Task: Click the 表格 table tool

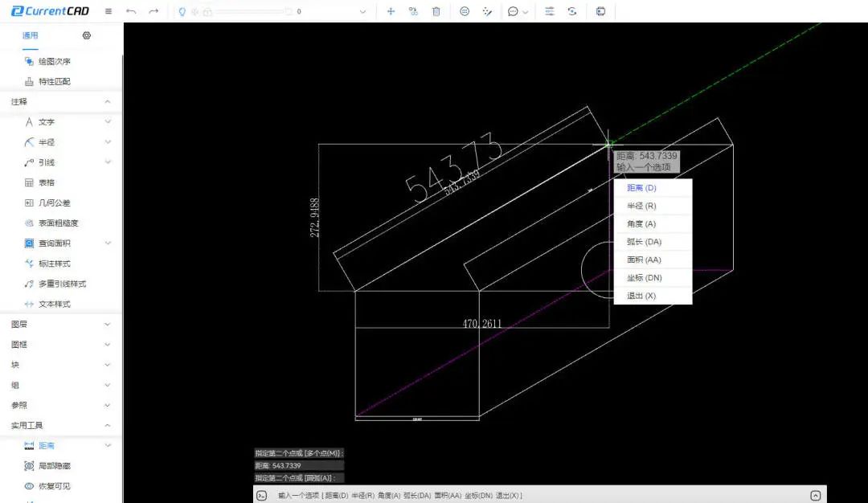Action: tap(46, 182)
